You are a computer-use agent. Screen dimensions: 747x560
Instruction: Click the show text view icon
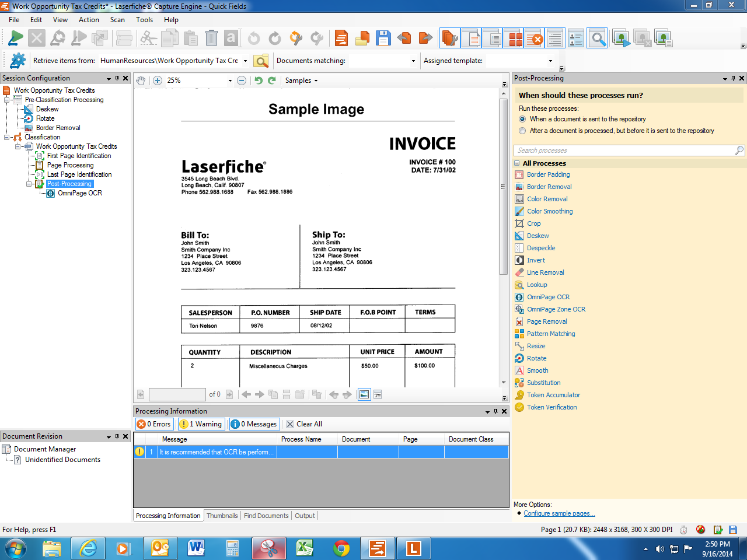tap(378, 394)
